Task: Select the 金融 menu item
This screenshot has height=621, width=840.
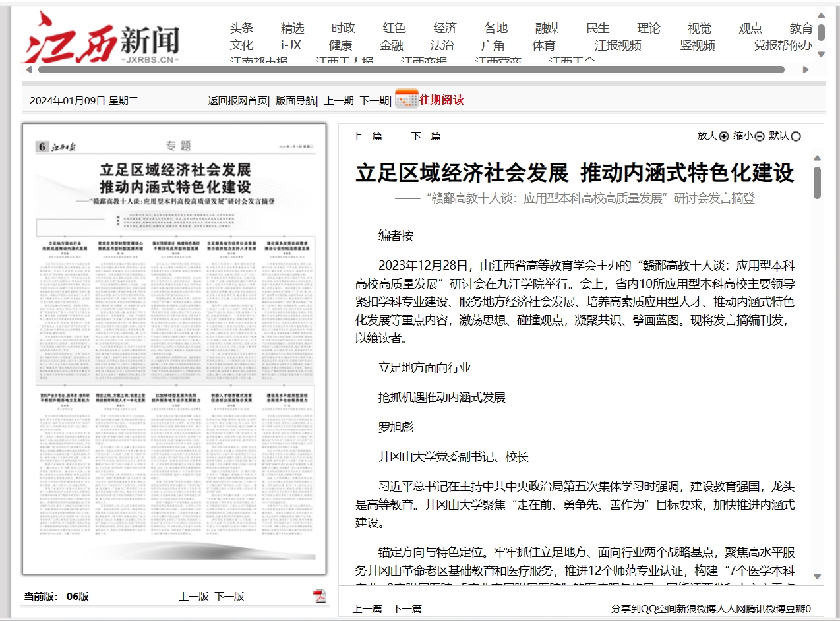Action: click(392, 45)
